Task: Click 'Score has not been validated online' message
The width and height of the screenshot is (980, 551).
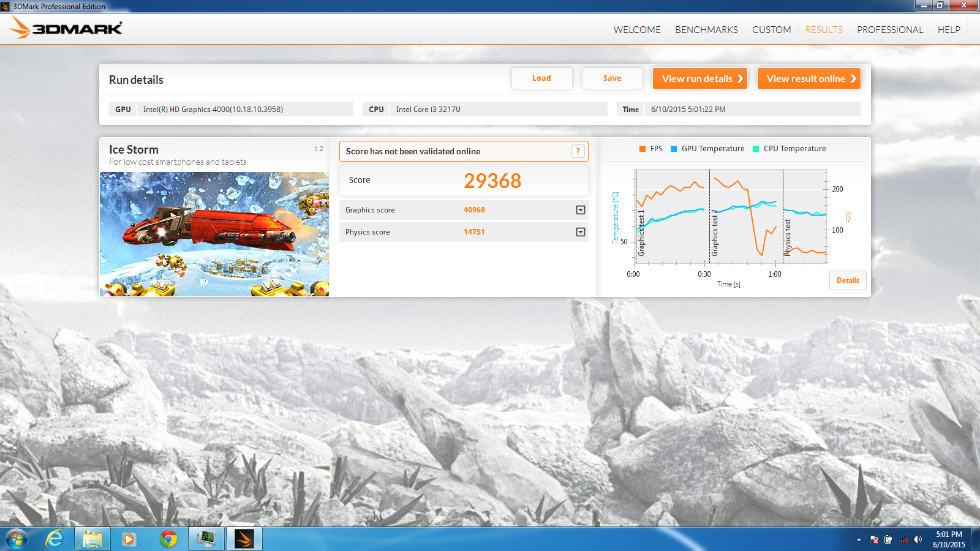Action: tap(413, 151)
